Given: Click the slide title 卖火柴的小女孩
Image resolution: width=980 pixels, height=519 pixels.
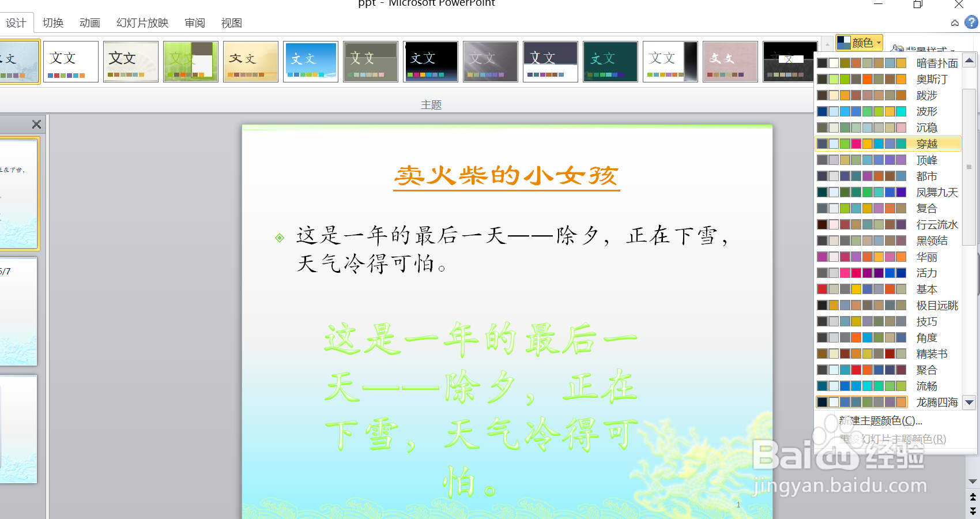Looking at the screenshot, I should [x=506, y=176].
